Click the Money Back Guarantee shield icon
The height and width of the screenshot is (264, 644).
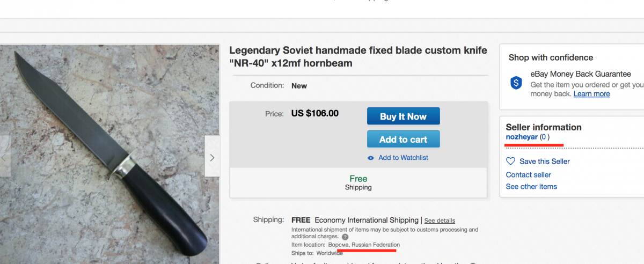[516, 83]
